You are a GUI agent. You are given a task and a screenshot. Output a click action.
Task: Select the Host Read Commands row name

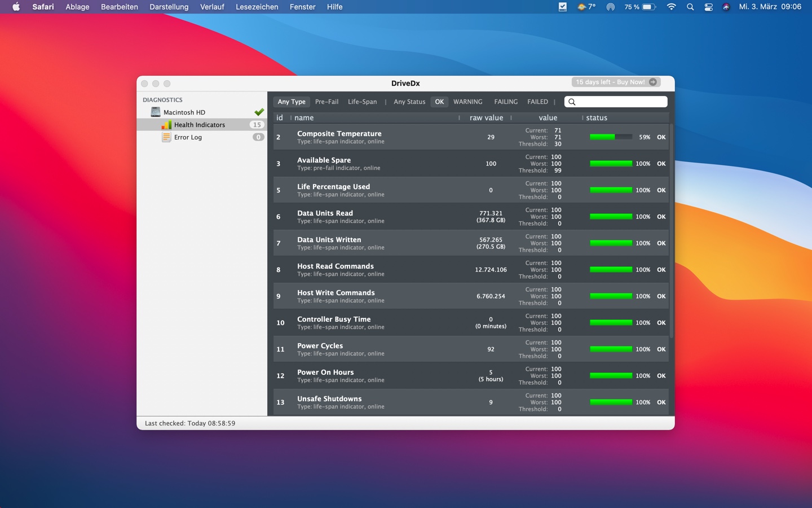336,266
